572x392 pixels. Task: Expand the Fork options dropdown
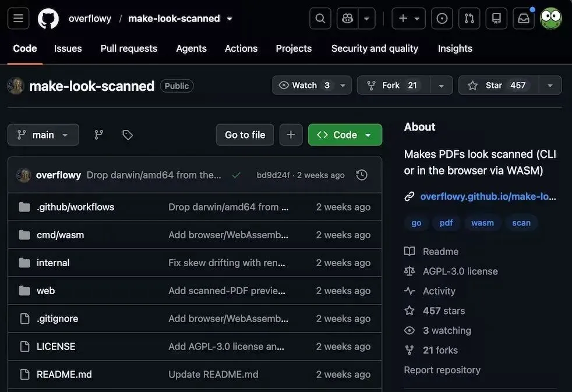click(442, 86)
